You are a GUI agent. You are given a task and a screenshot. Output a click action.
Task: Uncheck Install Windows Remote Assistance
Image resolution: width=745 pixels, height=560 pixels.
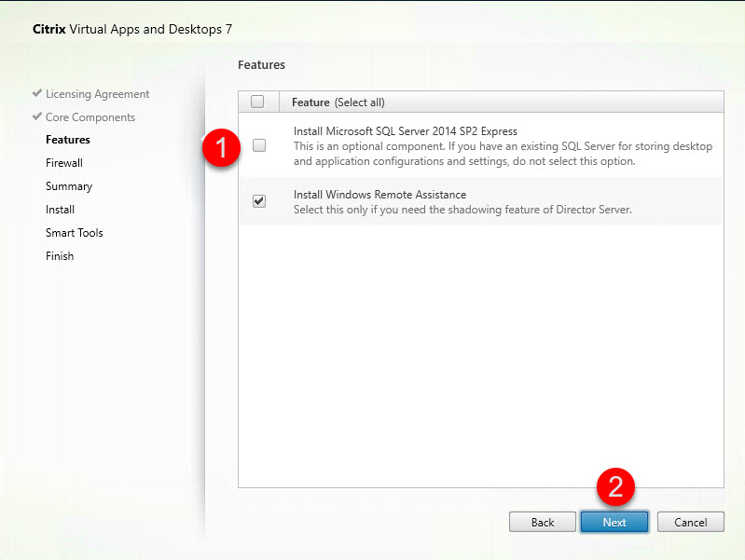pos(259,201)
